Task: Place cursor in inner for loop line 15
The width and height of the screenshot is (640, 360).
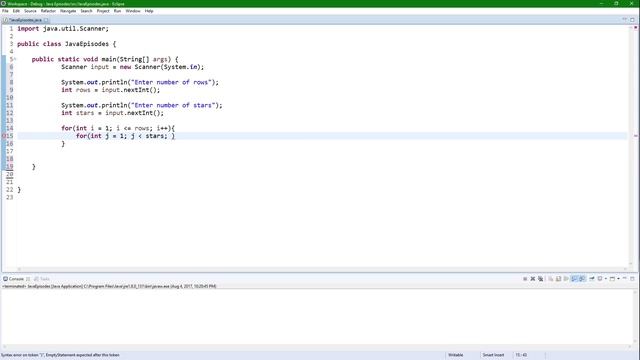Action: [125, 136]
